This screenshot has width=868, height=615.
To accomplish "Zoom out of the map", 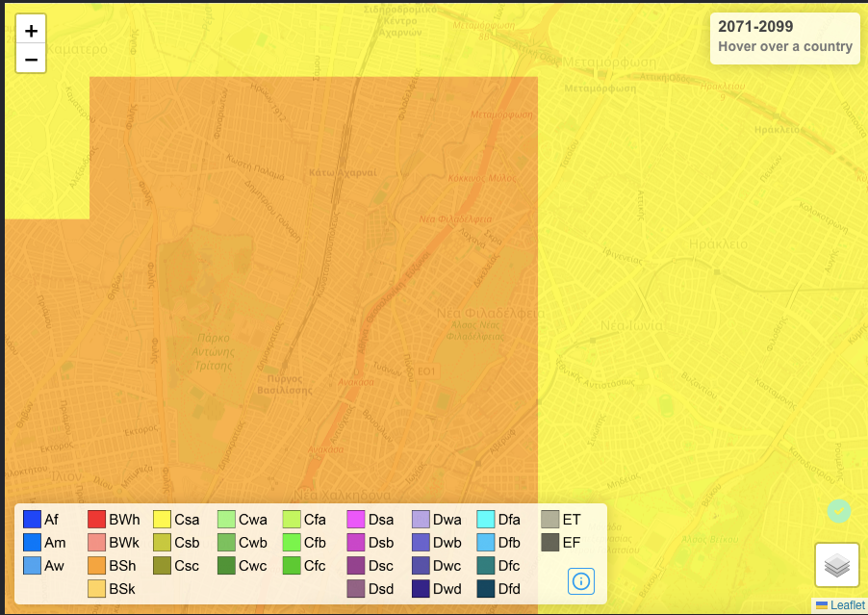I will 31,60.
